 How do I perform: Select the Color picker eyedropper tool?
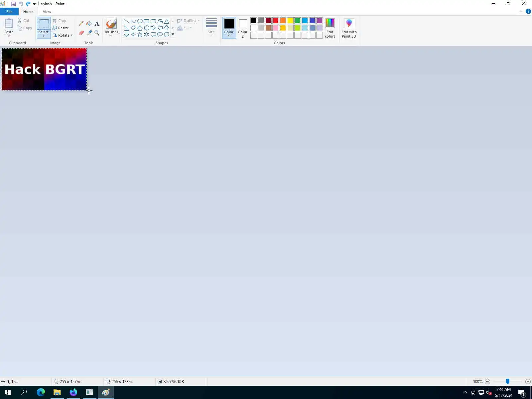click(x=89, y=33)
